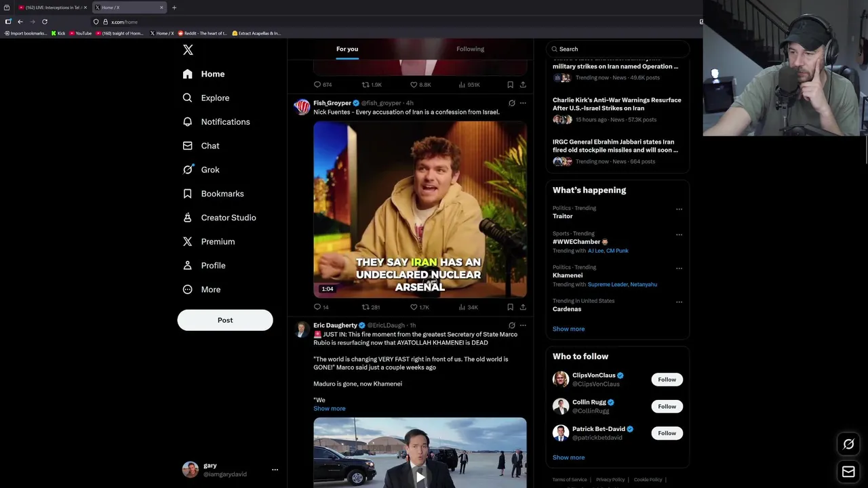Image resolution: width=868 pixels, height=488 pixels.
Task: Click Terms of Service footer link
Action: [570, 480]
